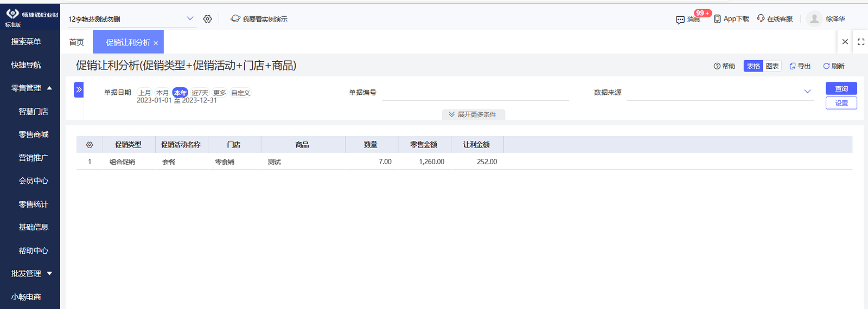The height and width of the screenshot is (309, 868).
Task: Open 基础信息 sidebar item
Action: pos(33,227)
